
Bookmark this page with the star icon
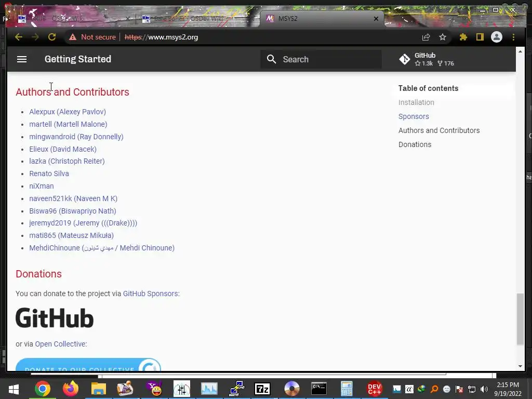pyautogui.click(x=443, y=37)
